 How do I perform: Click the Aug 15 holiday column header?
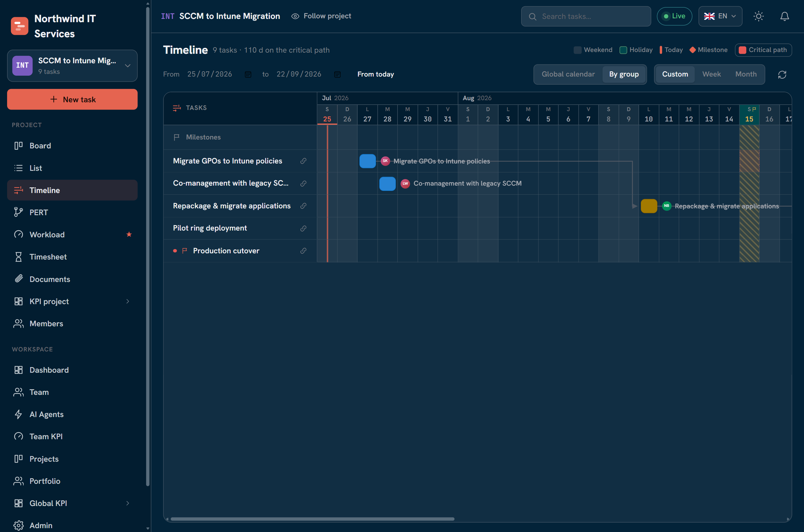pyautogui.click(x=749, y=115)
